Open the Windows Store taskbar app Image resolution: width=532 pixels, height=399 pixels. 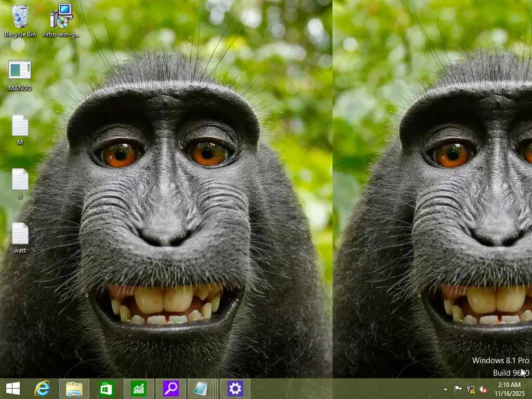pos(106,389)
